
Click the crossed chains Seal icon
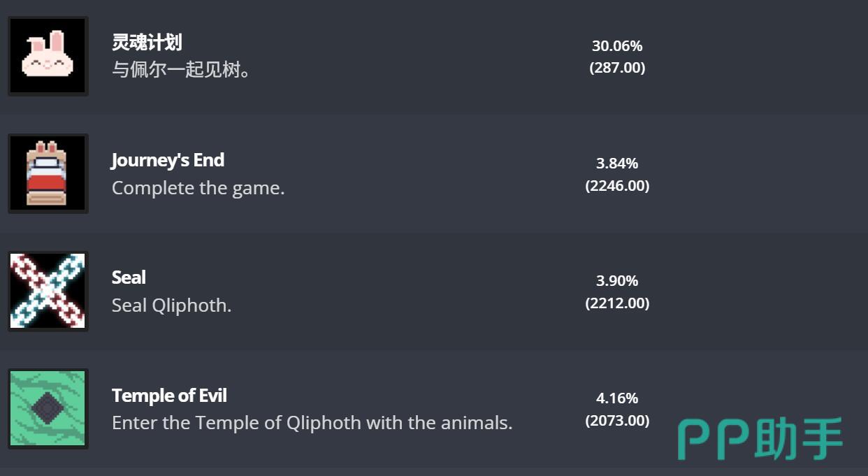click(48, 291)
